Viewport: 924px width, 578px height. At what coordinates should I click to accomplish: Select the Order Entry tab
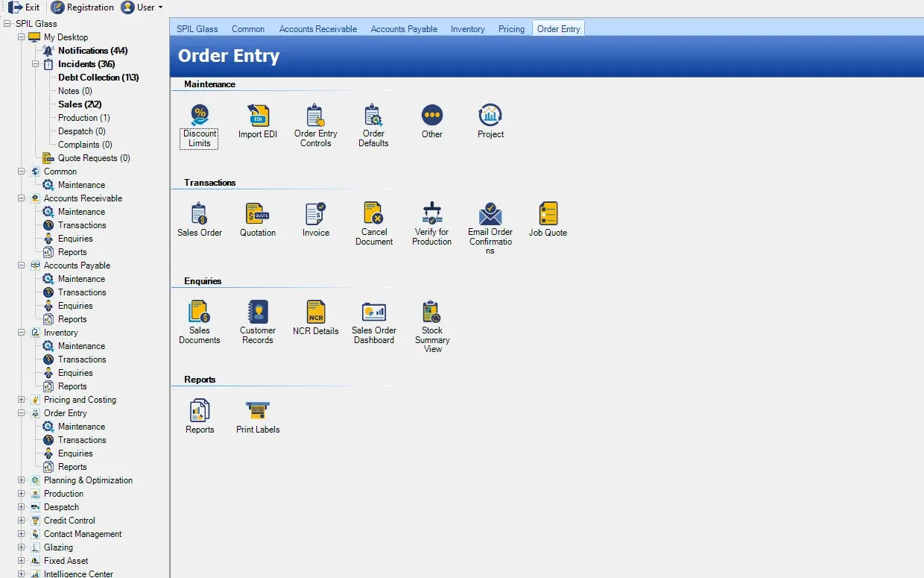click(559, 29)
